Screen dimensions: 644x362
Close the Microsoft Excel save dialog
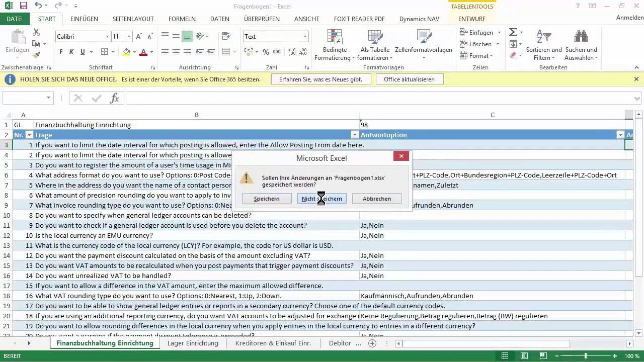coord(401,156)
